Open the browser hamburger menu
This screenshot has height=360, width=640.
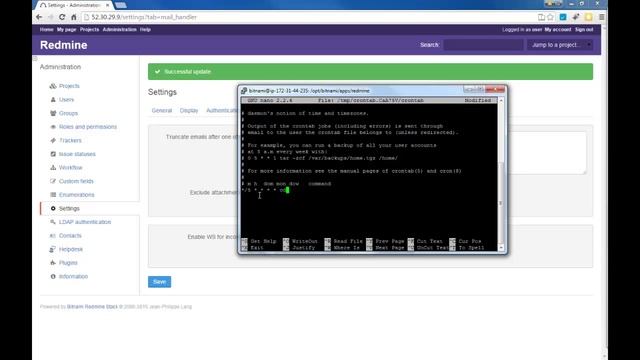602,17
